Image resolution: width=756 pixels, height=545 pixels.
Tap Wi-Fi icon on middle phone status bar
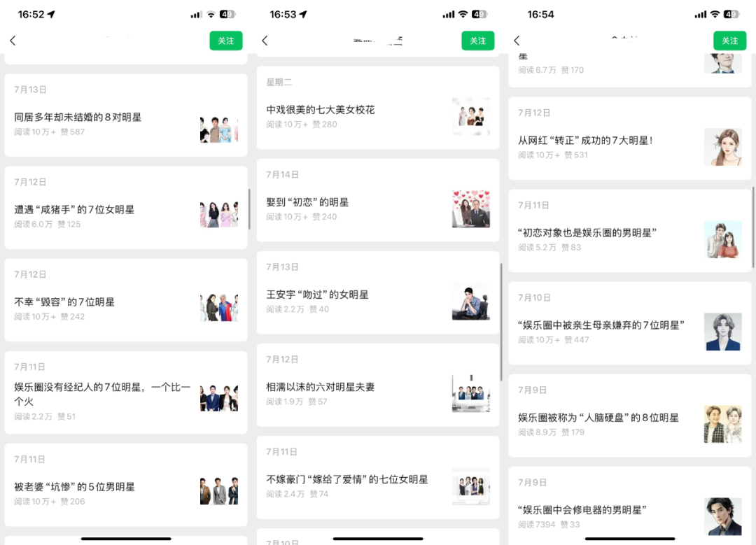pyautogui.click(x=463, y=15)
